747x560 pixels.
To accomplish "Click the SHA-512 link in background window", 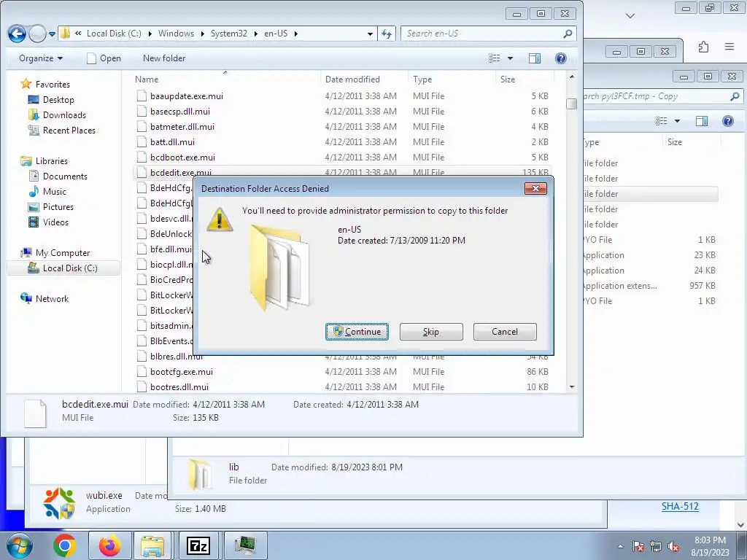I will 680,506.
